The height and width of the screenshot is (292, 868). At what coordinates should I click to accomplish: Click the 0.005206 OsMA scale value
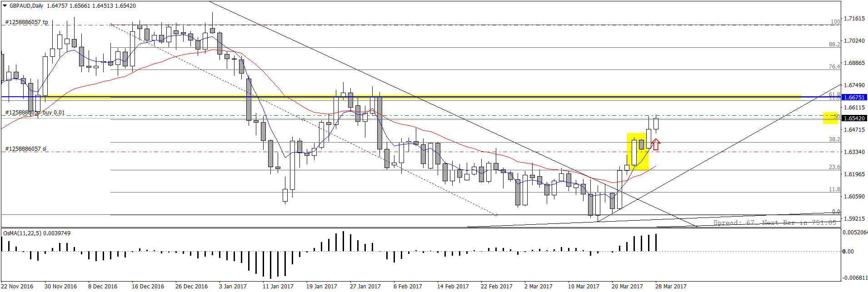(855, 233)
